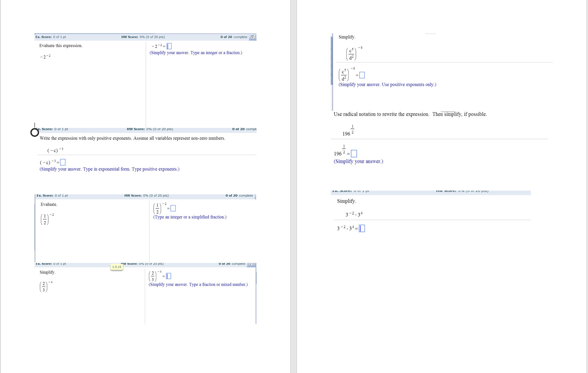Click the 'Evaluate.' prompt above (1/2)⁻²
The image size is (588, 373).
point(49,204)
